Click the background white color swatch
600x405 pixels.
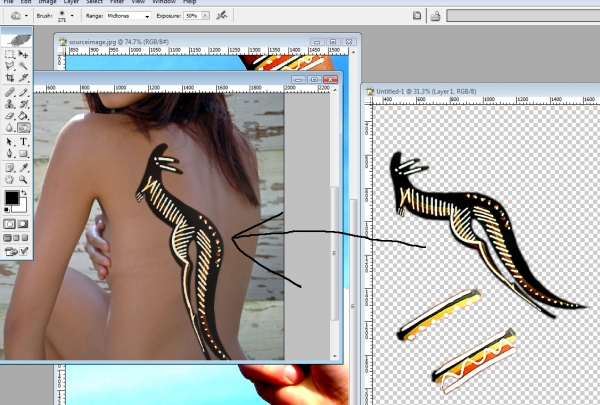coord(21,207)
